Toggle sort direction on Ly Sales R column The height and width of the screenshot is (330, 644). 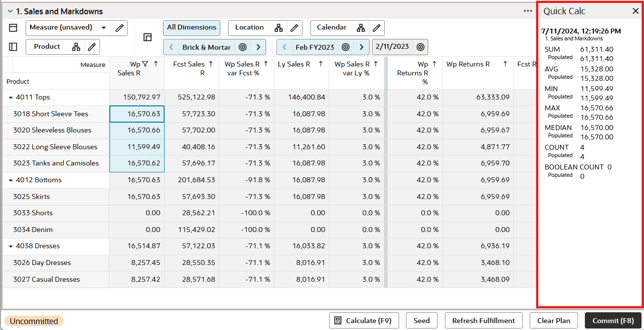tap(322, 64)
